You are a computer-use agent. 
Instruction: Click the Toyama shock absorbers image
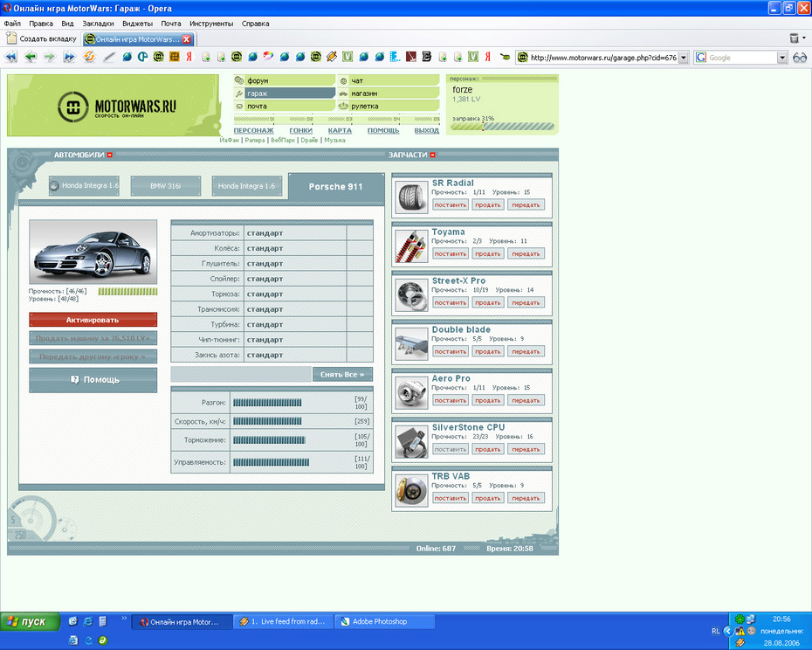[412, 246]
